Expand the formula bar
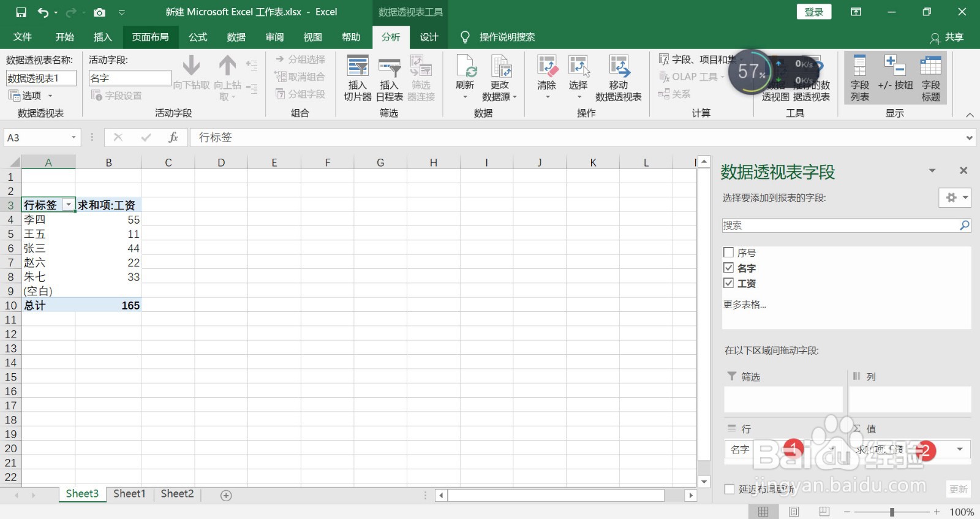The width and height of the screenshot is (980, 519). 969,137
